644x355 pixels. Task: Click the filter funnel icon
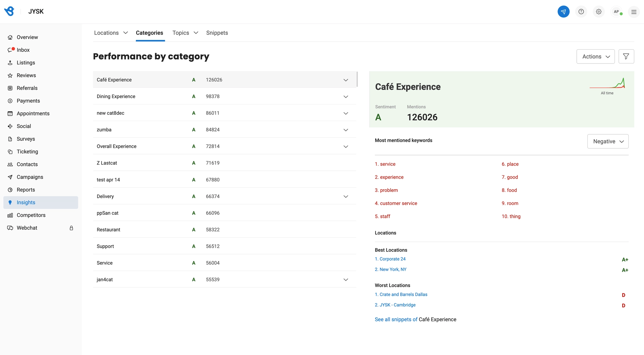pyautogui.click(x=626, y=57)
